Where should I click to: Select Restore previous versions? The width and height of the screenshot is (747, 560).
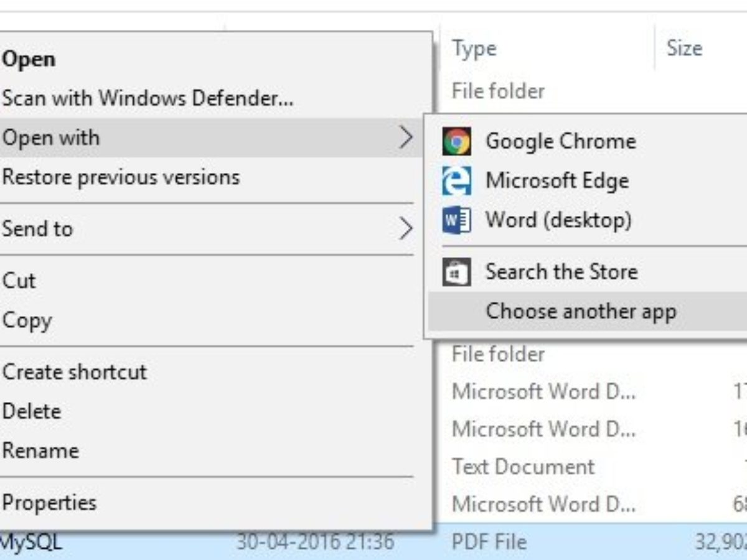click(121, 177)
